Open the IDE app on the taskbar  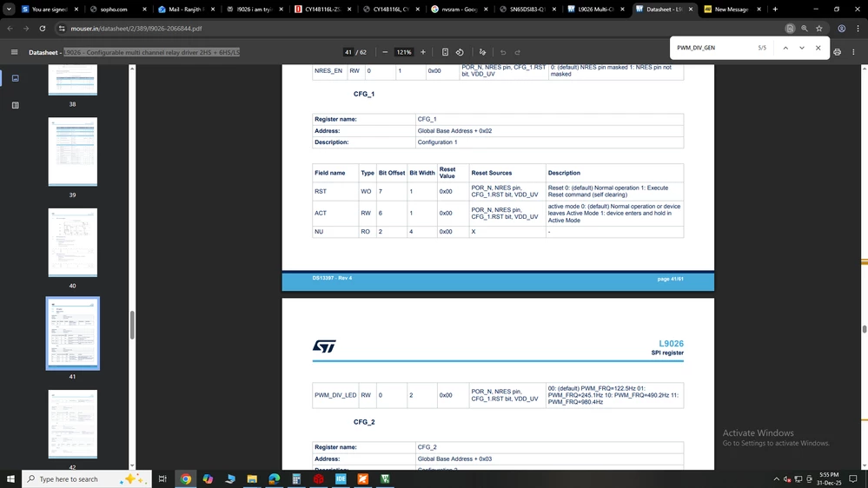341,478
